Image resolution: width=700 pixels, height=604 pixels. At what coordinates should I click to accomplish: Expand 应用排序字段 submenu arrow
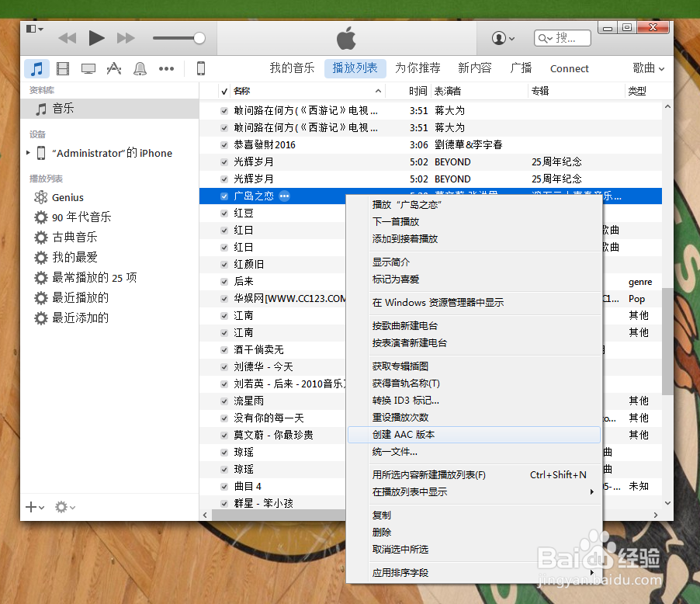592,572
